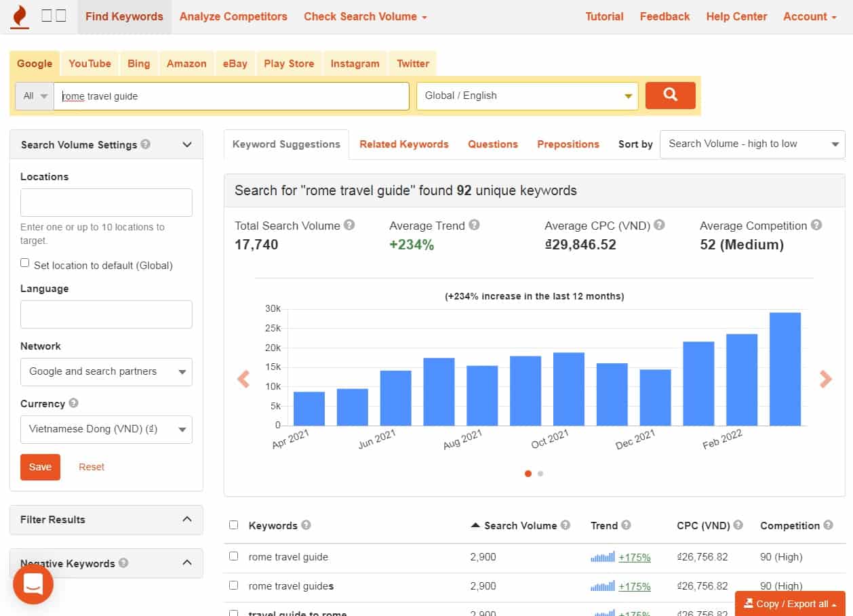Open the Questions tab
Viewport: 853px width, 616px height.
click(493, 144)
